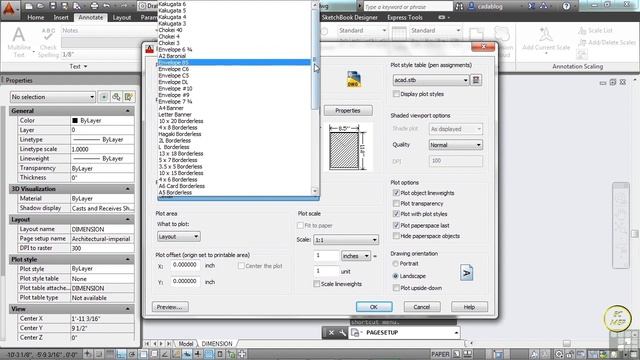Click the paper size list scrollbar thumb
This screenshot has height=360, width=640.
pos(315,60)
